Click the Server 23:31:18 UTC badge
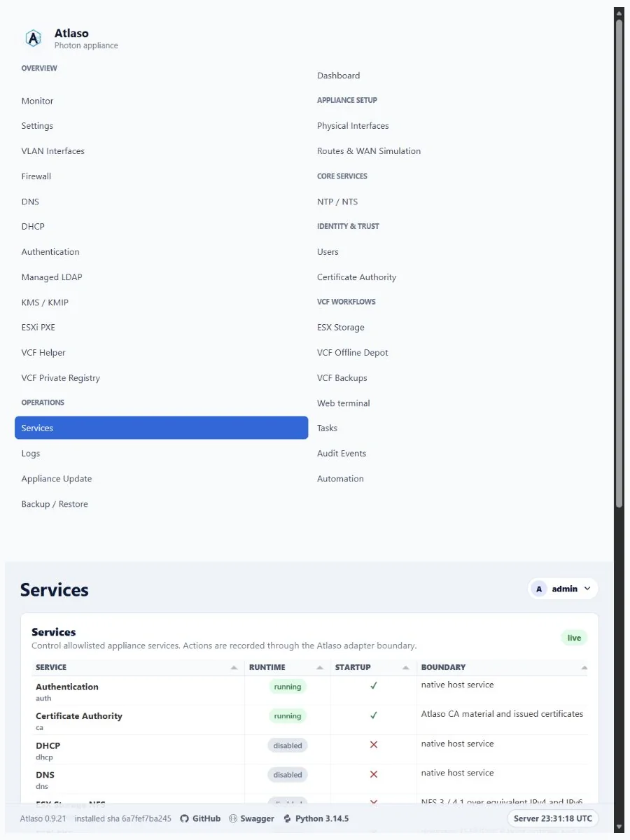 click(553, 818)
